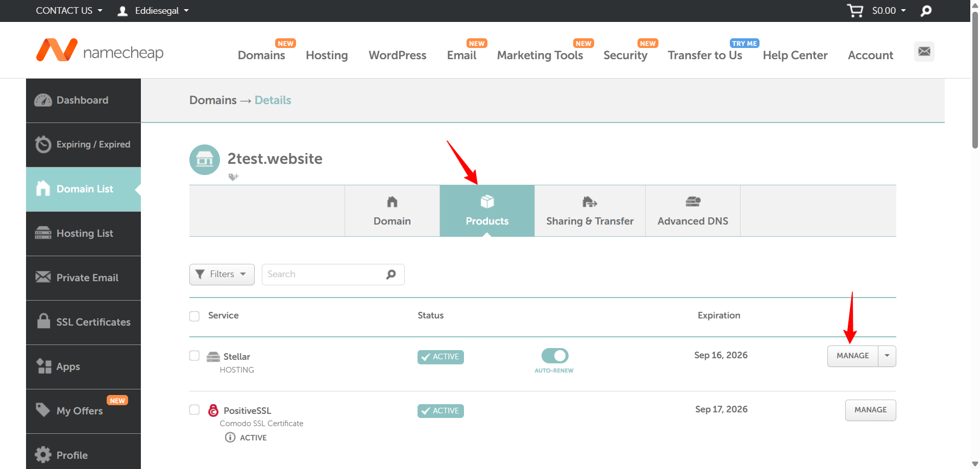Screen dimensions: 980x469
Task: Click the ACTIVE badge in PositiveSSL row
Action: coord(440,411)
